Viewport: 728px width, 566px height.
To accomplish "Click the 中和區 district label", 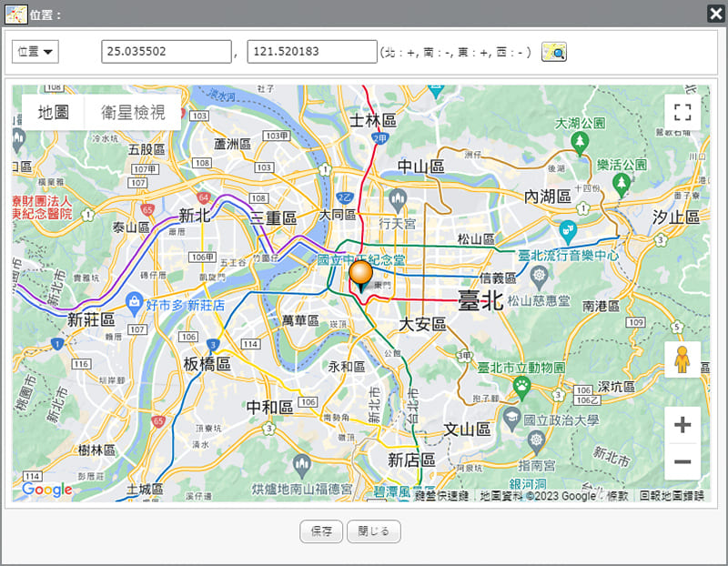I will 269,407.
